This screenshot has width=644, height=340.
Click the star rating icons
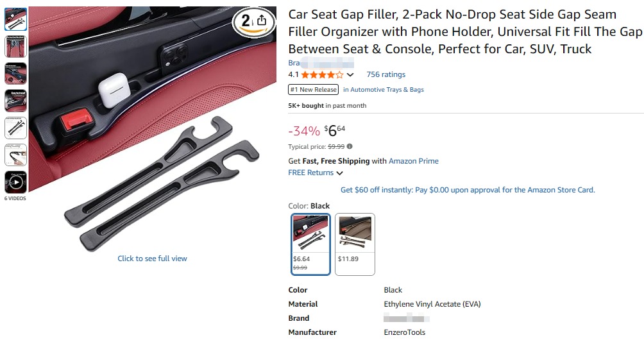click(322, 75)
